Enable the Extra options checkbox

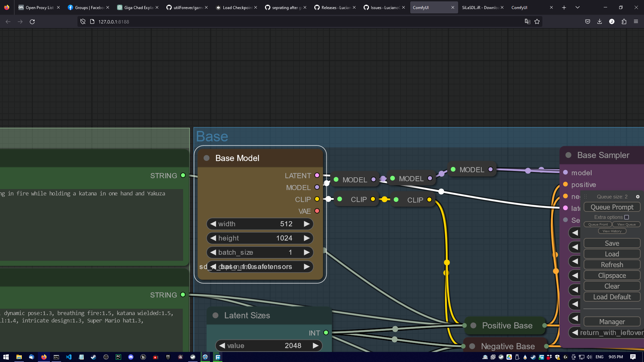(627, 217)
